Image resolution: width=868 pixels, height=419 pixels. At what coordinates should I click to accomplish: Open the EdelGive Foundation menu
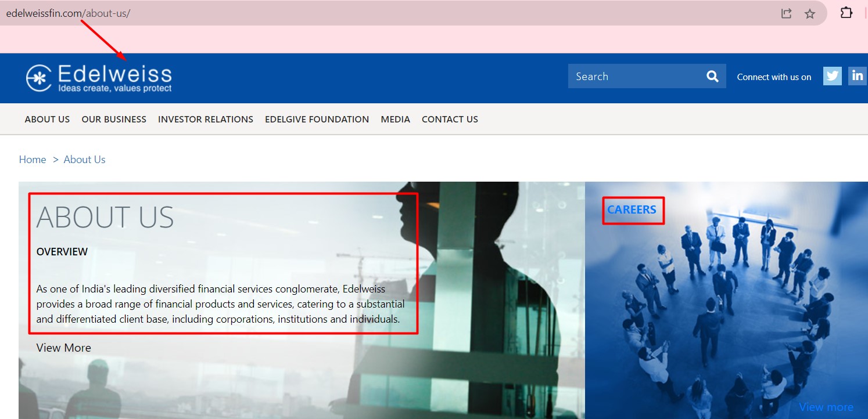click(317, 119)
